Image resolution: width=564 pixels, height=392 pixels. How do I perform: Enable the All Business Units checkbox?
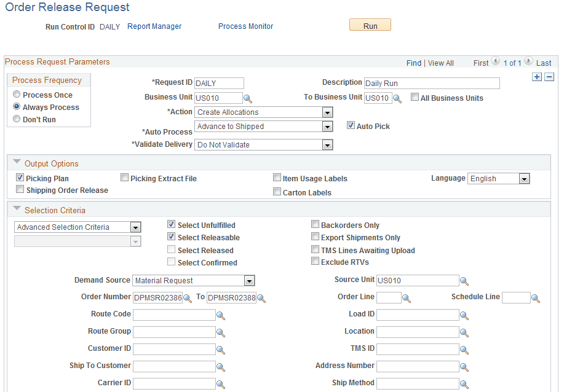pyautogui.click(x=416, y=97)
